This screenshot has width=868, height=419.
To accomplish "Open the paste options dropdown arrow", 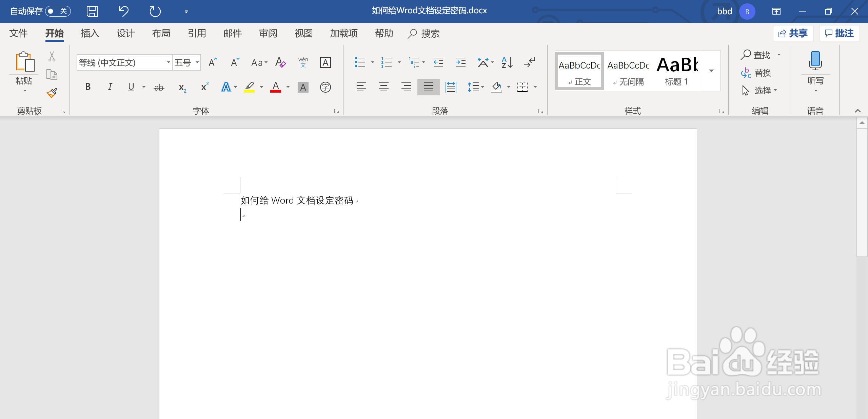I will click(24, 91).
